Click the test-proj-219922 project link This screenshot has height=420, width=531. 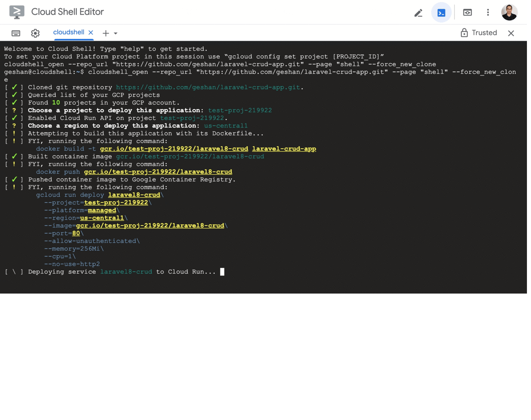click(116, 203)
